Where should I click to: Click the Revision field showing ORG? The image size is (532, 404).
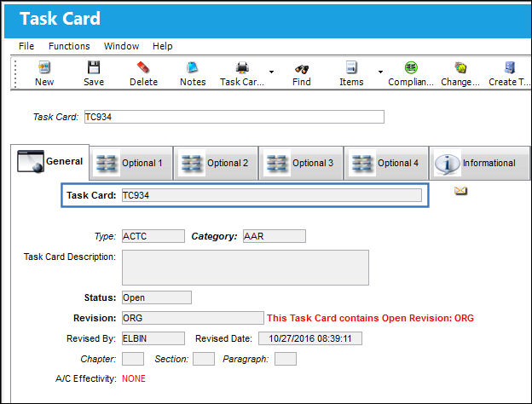point(193,318)
